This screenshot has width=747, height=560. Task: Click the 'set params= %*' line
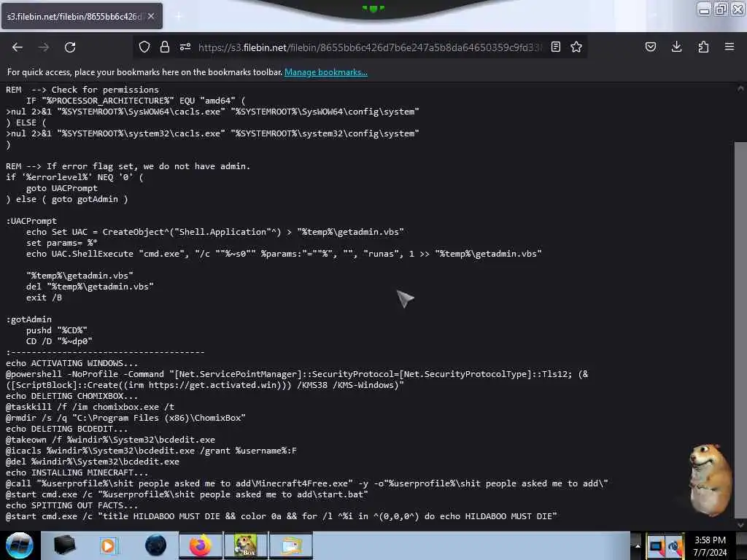coord(62,243)
